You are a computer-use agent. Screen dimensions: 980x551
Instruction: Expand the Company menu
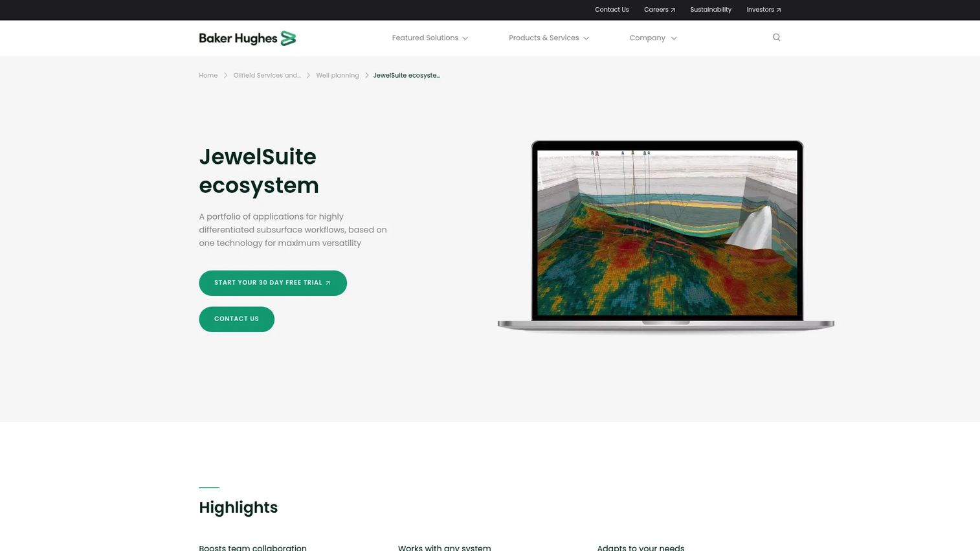click(653, 38)
